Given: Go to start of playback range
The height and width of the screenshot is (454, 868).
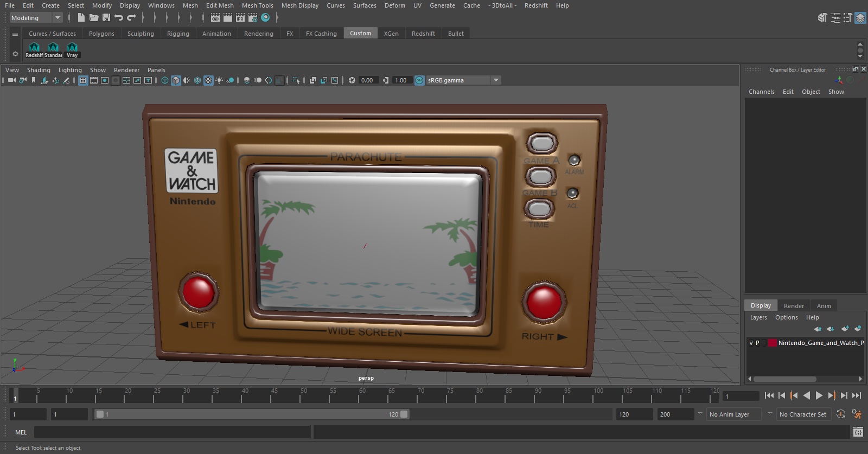Looking at the screenshot, I should (x=769, y=396).
